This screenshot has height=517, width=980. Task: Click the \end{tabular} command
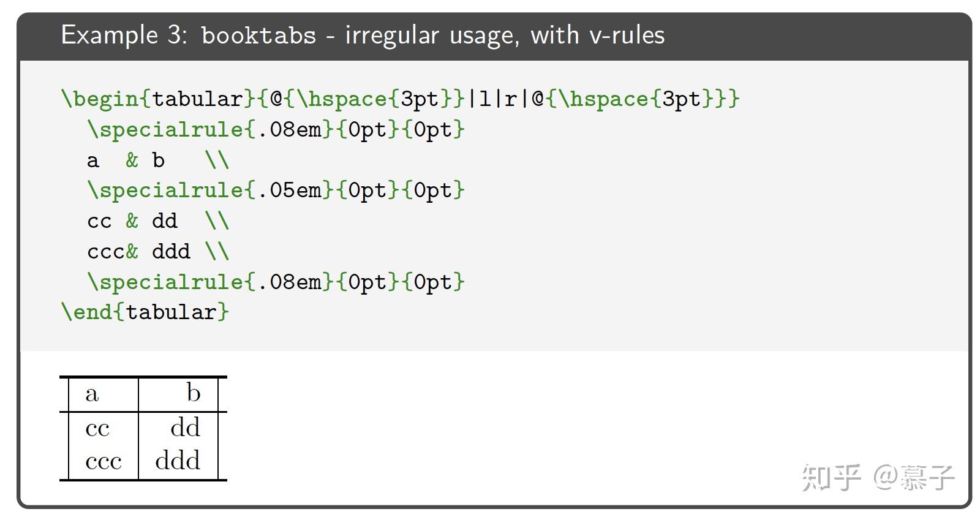[x=145, y=312]
